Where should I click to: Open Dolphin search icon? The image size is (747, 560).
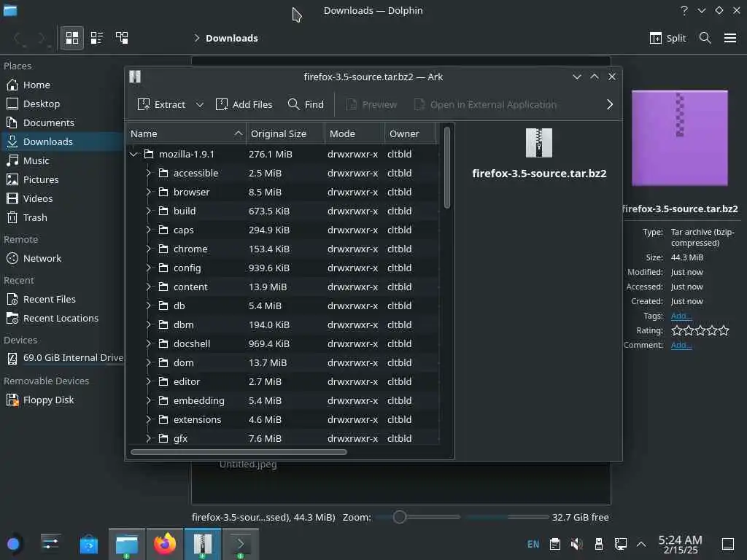(x=705, y=38)
